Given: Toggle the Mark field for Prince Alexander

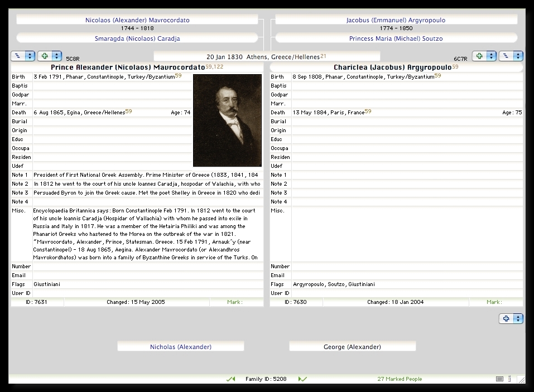Looking at the screenshot, I should (x=236, y=302).
